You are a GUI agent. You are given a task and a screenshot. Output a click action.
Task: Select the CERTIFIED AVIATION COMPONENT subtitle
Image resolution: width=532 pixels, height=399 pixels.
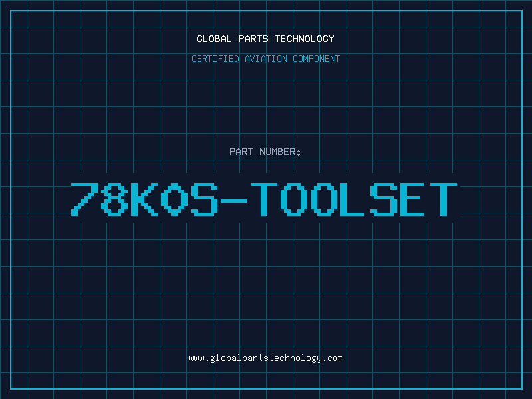265,59
